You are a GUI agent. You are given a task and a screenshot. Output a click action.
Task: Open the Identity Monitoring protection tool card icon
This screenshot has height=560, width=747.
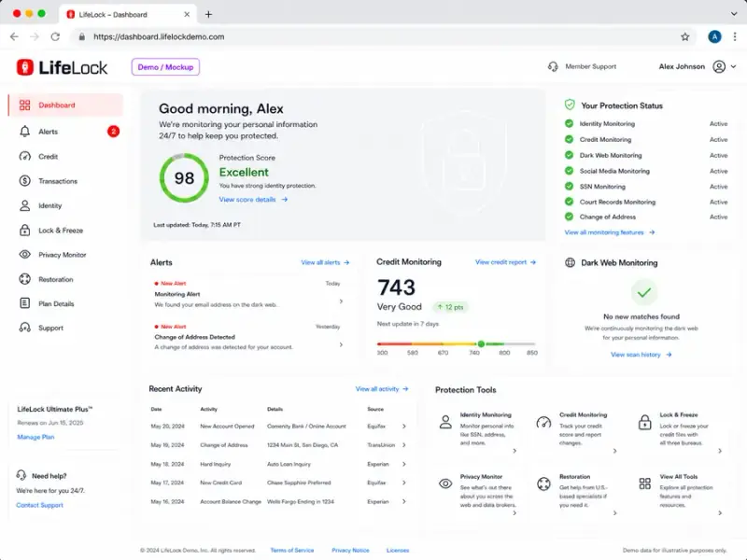(x=445, y=422)
